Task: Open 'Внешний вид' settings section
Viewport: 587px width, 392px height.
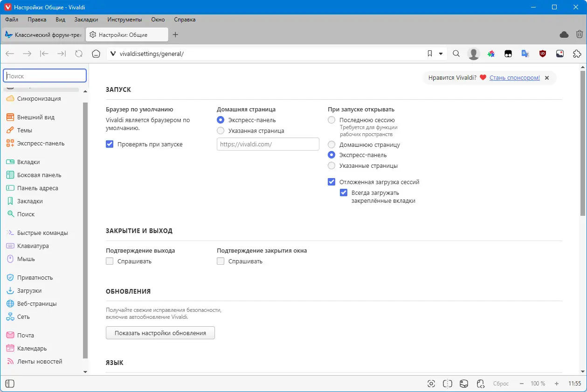Action: [x=35, y=117]
